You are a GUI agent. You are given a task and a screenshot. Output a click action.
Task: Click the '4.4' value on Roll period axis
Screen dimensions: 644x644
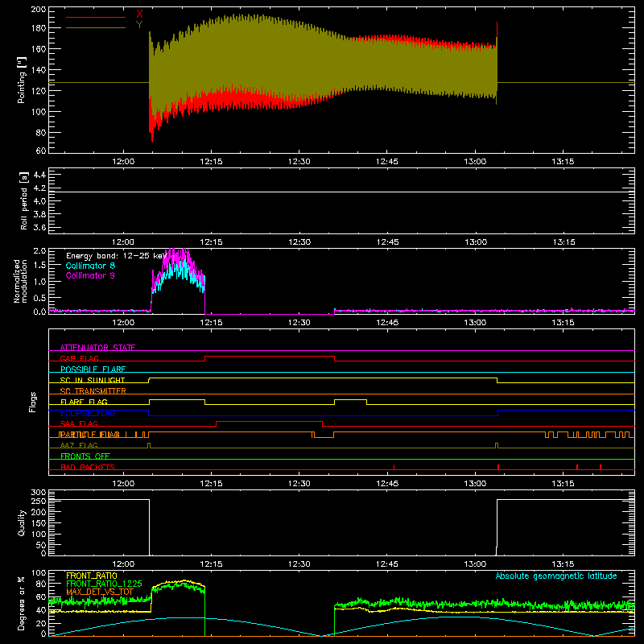coord(39,175)
